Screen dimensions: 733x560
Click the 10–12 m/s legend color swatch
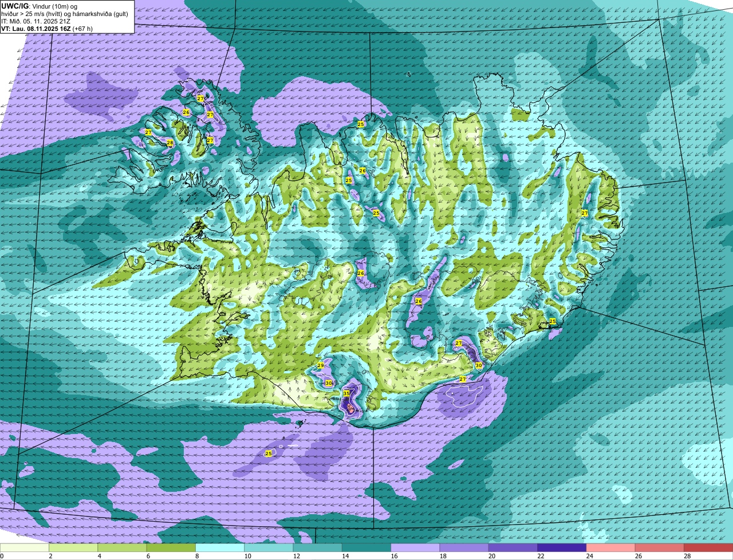[269, 548]
